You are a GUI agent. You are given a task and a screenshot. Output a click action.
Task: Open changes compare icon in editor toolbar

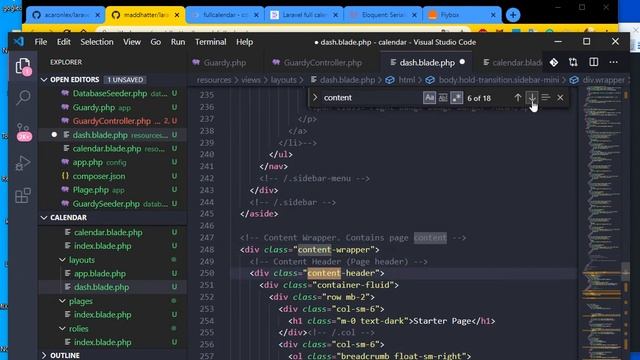[573, 62]
